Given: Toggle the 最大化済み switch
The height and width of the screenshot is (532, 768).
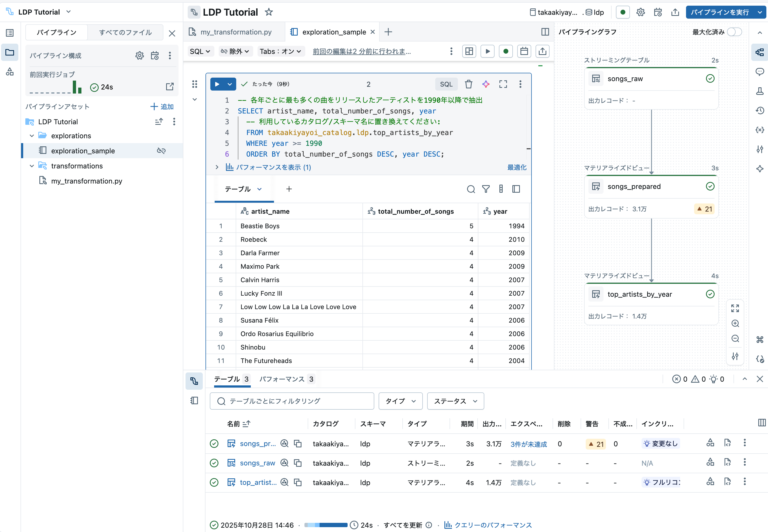Looking at the screenshot, I should pyautogui.click(x=734, y=32).
